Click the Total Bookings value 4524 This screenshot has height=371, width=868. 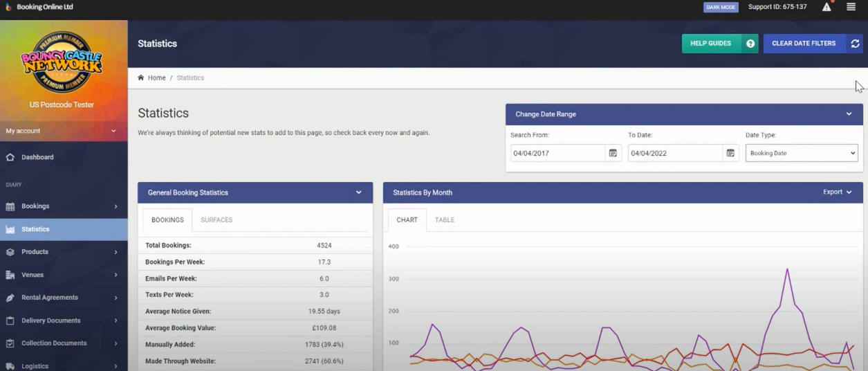point(324,246)
